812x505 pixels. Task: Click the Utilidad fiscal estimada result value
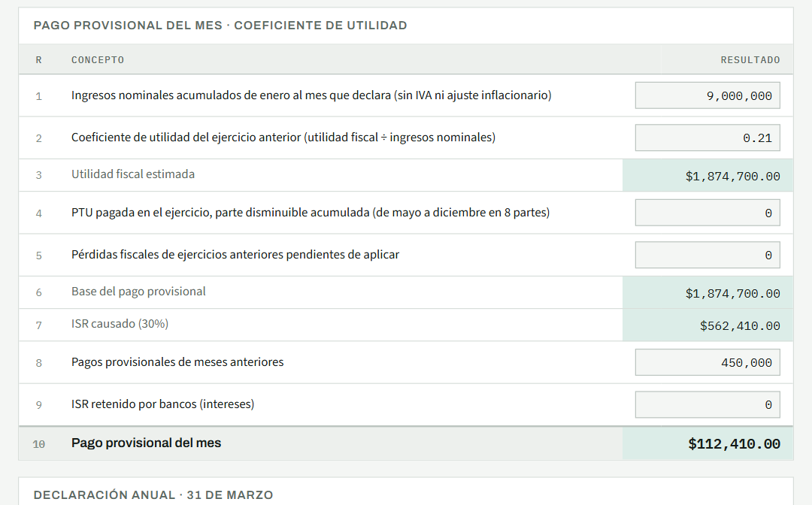[x=732, y=176]
